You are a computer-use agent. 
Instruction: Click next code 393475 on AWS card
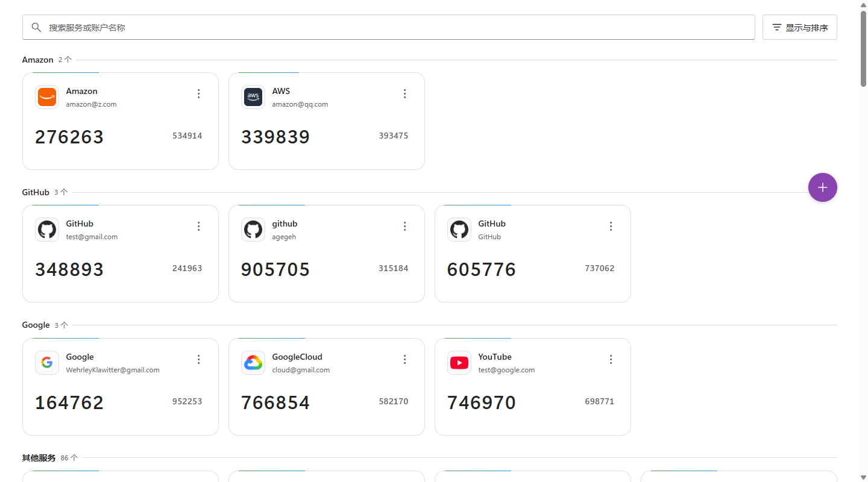[394, 136]
